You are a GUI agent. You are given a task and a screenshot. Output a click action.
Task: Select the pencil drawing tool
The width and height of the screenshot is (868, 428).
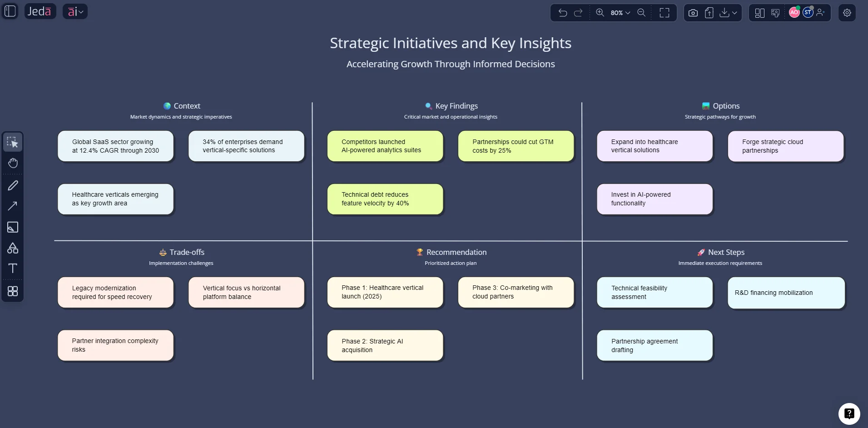[13, 185]
